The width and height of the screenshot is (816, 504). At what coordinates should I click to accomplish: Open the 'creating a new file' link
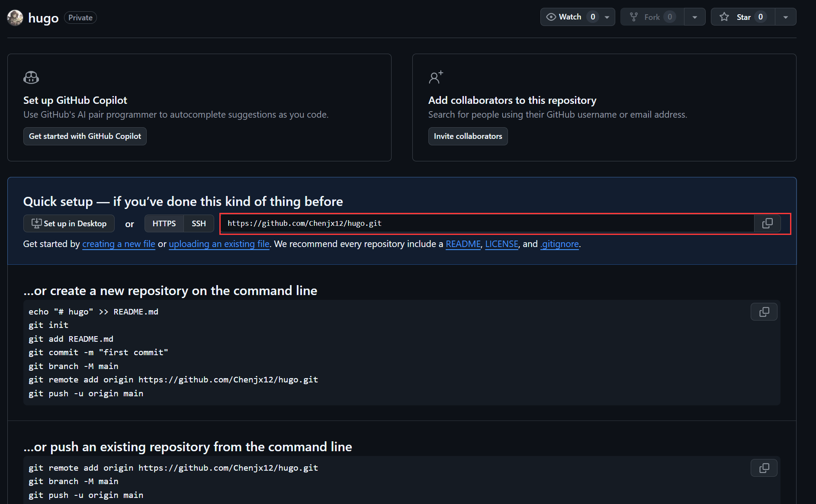click(x=119, y=244)
